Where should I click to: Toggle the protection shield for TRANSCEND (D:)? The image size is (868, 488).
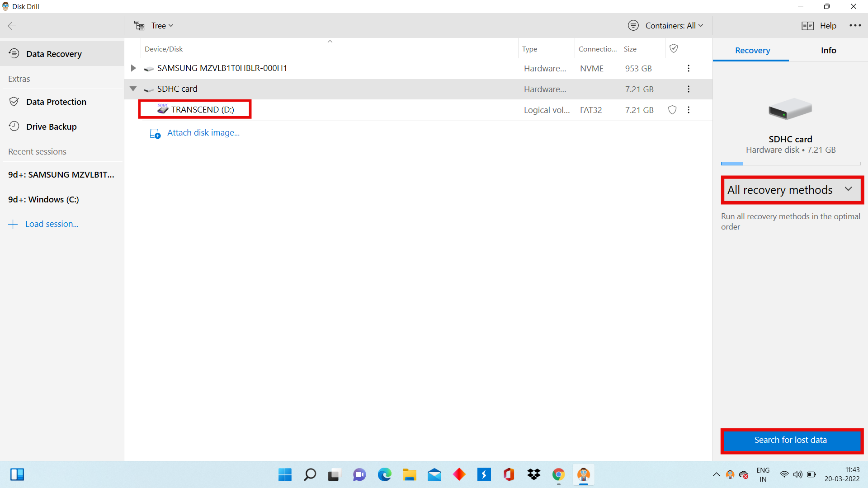tap(672, 110)
